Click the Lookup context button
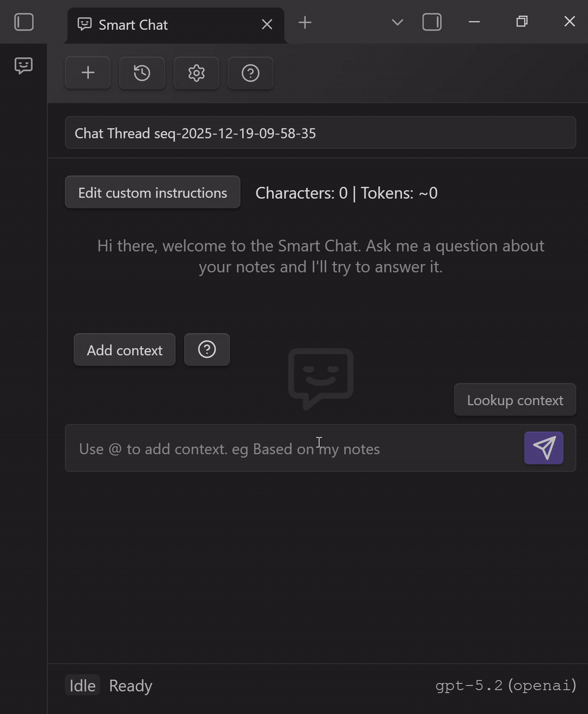Screen dimensions: 588x714 514,400
